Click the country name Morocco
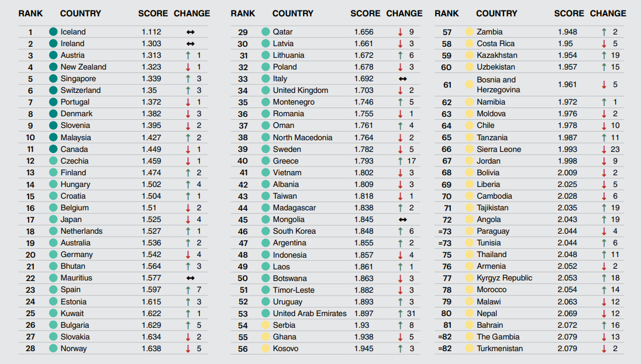This screenshot has width=641, height=364. 491,289
